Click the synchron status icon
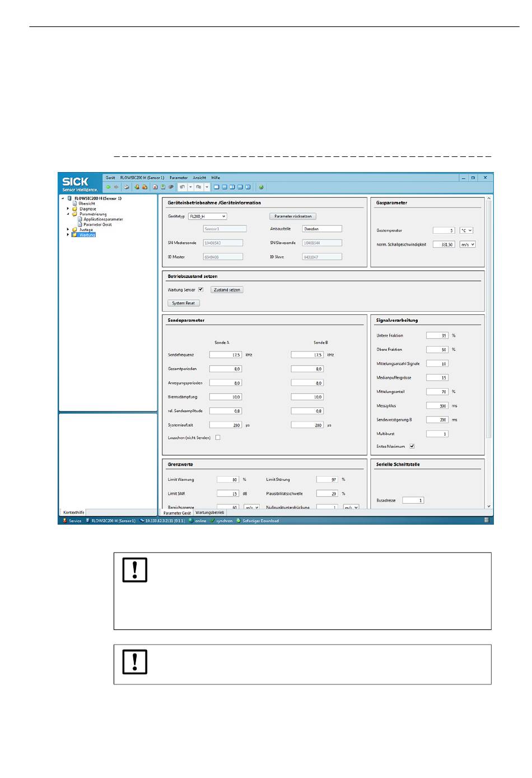Viewport: 532px width, 778px height. [x=212, y=521]
